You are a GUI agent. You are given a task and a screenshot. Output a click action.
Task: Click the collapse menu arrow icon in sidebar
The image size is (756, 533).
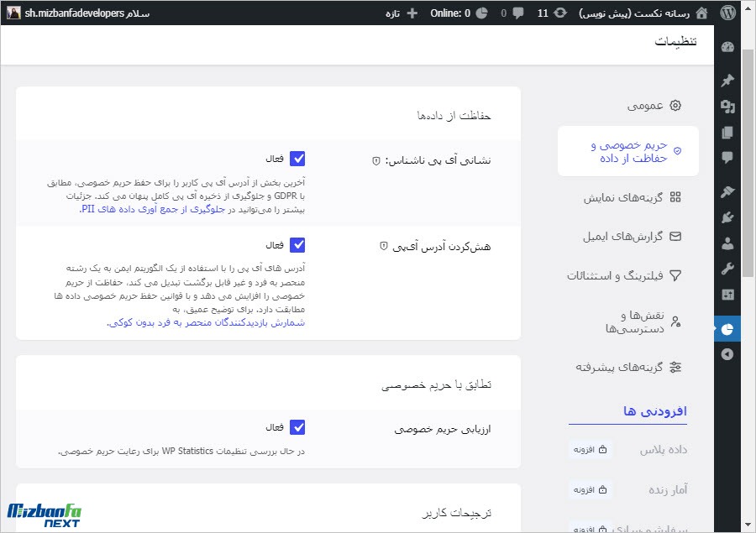point(727,354)
